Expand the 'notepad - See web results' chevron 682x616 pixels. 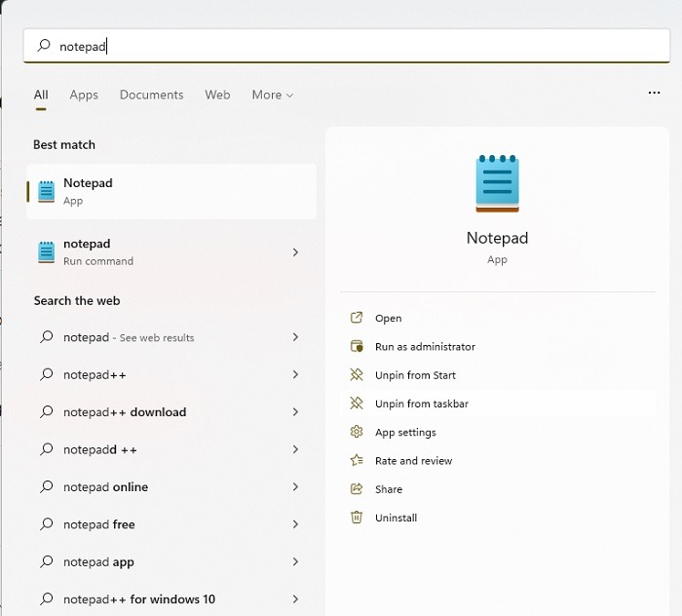tap(295, 336)
